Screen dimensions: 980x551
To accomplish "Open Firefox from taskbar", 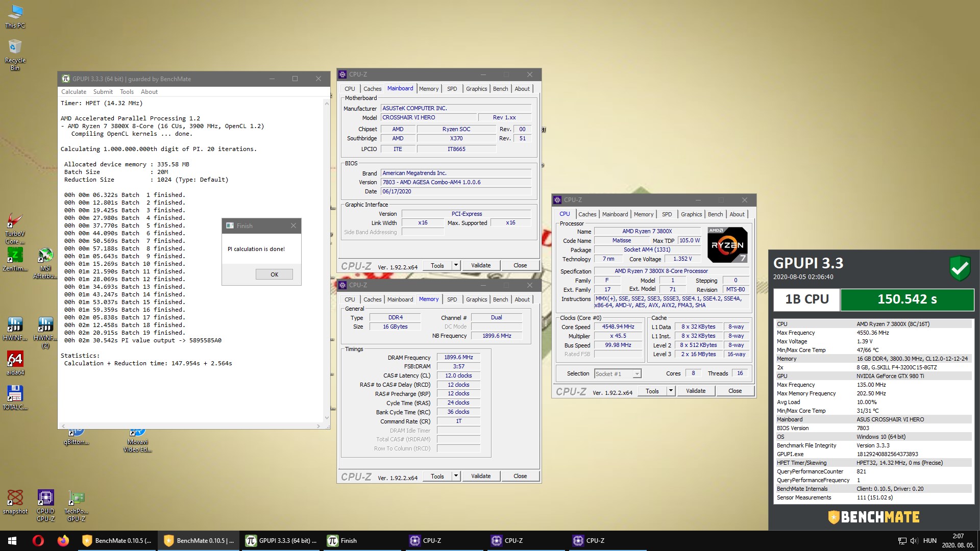I will click(x=63, y=541).
